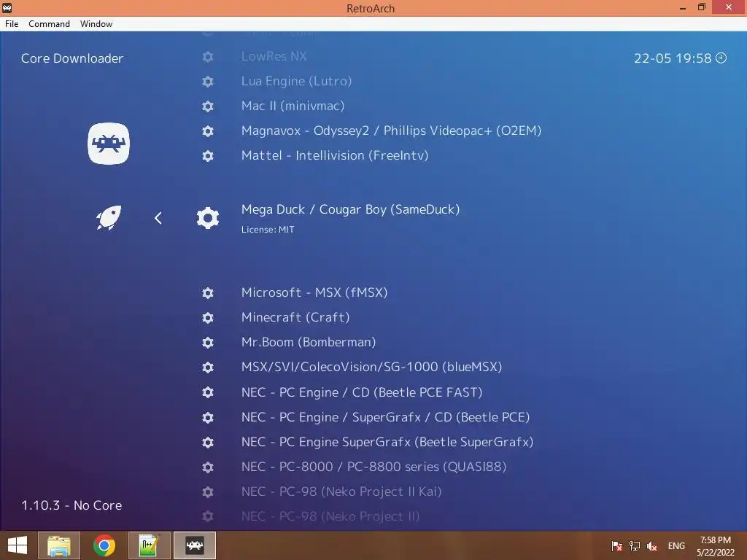Click the gear icon beside Minecraft (Craft)
The height and width of the screenshot is (560, 747).
click(x=208, y=318)
